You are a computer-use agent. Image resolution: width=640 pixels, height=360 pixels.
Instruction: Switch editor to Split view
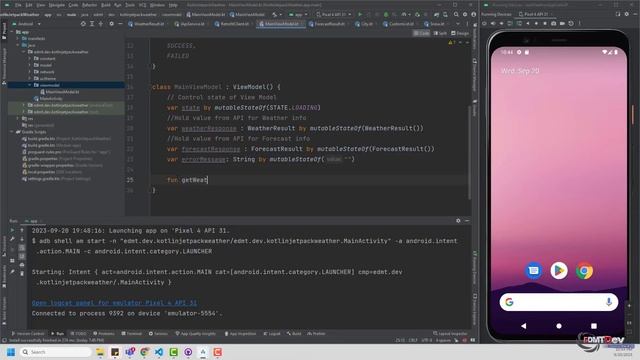click(x=440, y=33)
